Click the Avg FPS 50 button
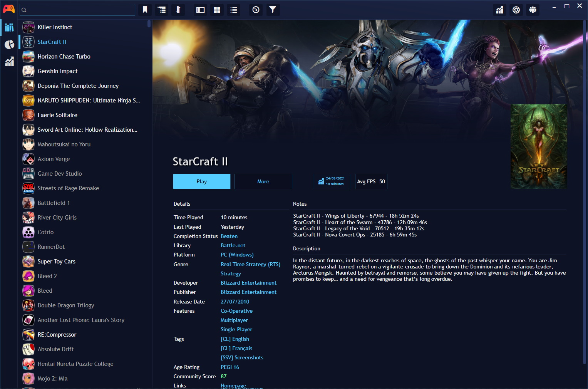 click(371, 181)
